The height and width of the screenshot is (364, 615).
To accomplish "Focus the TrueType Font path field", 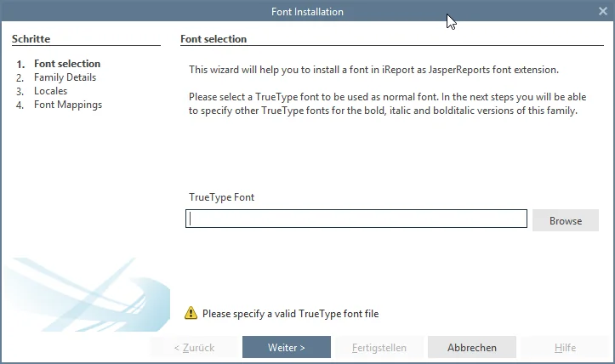I will click(356, 219).
